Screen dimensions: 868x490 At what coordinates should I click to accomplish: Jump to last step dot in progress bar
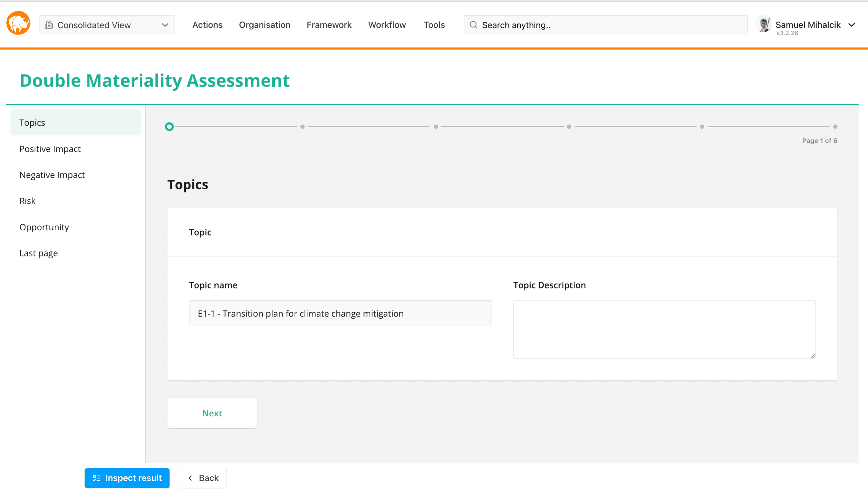pyautogui.click(x=835, y=127)
